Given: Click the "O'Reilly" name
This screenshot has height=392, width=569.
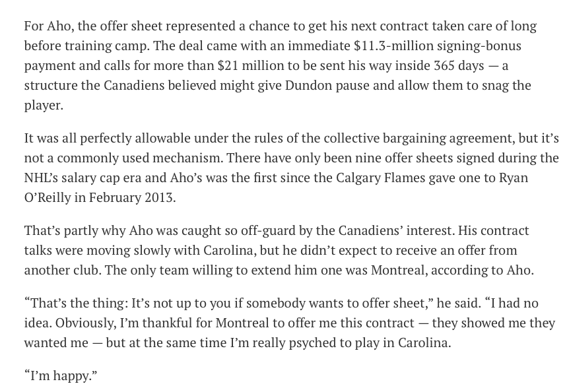Looking at the screenshot, I should pyautogui.click(x=48, y=197).
